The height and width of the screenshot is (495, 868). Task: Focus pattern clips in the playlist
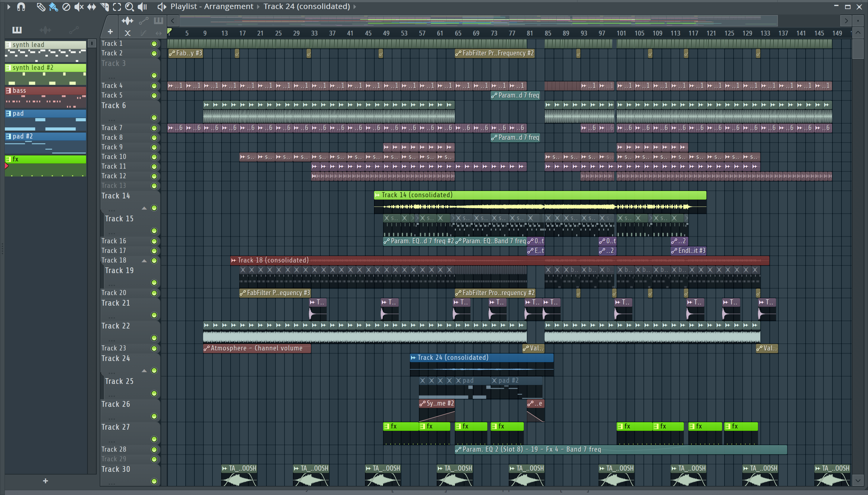pos(158,21)
